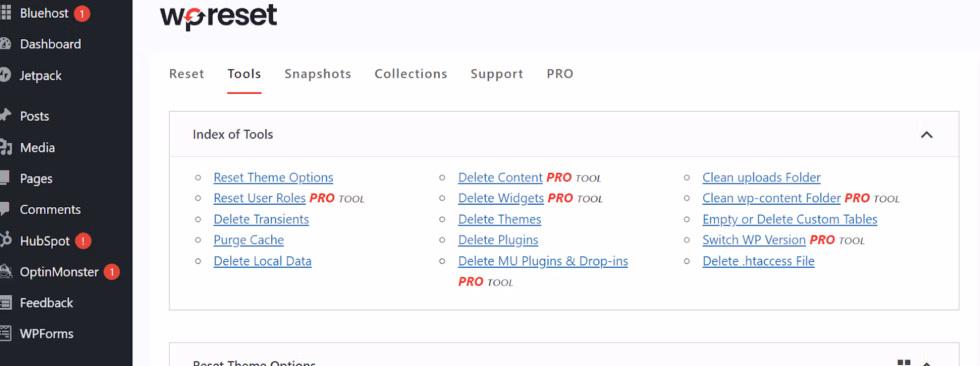980x366 pixels.
Task: Select the Support tab
Action: 496,74
